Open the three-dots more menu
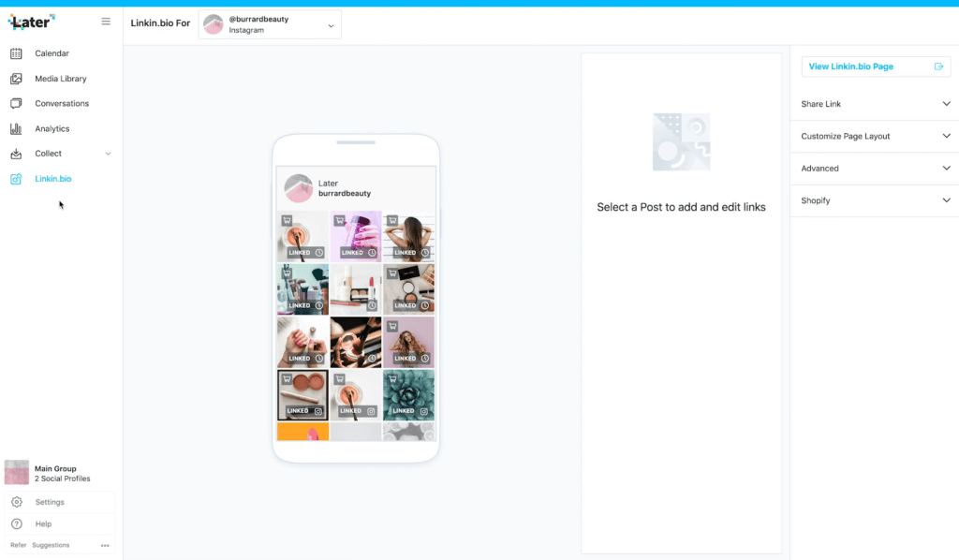 coord(105,545)
